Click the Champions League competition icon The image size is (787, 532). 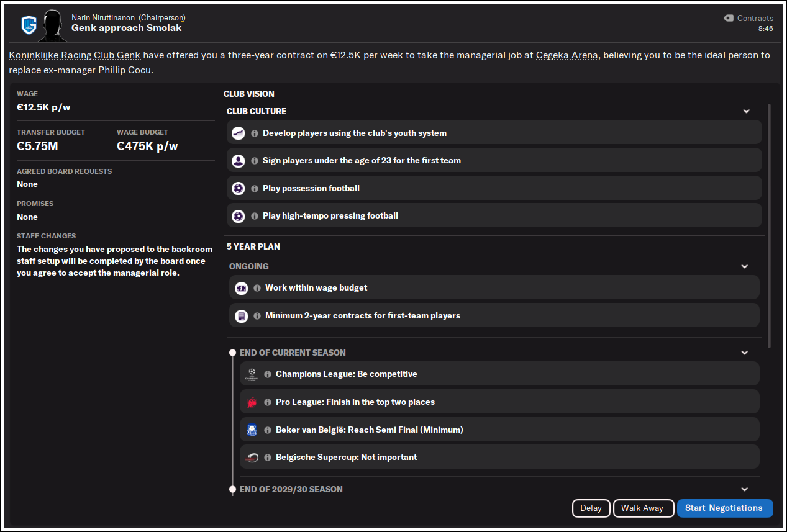point(251,374)
